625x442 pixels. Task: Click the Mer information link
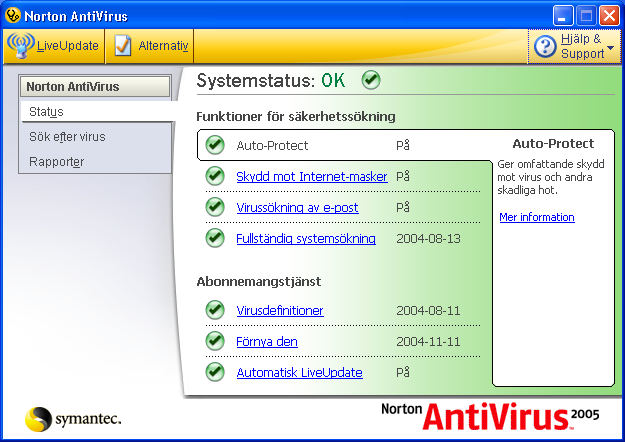click(537, 217)
